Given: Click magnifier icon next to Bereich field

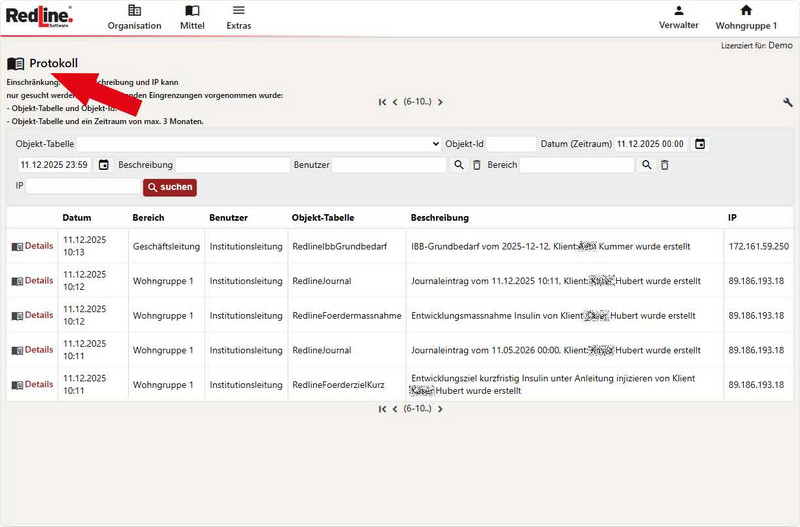Looking at the screenshot, I should 647,165.
